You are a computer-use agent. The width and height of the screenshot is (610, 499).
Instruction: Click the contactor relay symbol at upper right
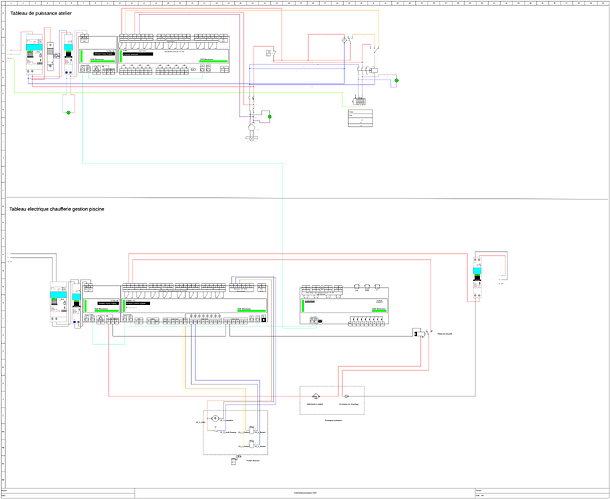371,70
